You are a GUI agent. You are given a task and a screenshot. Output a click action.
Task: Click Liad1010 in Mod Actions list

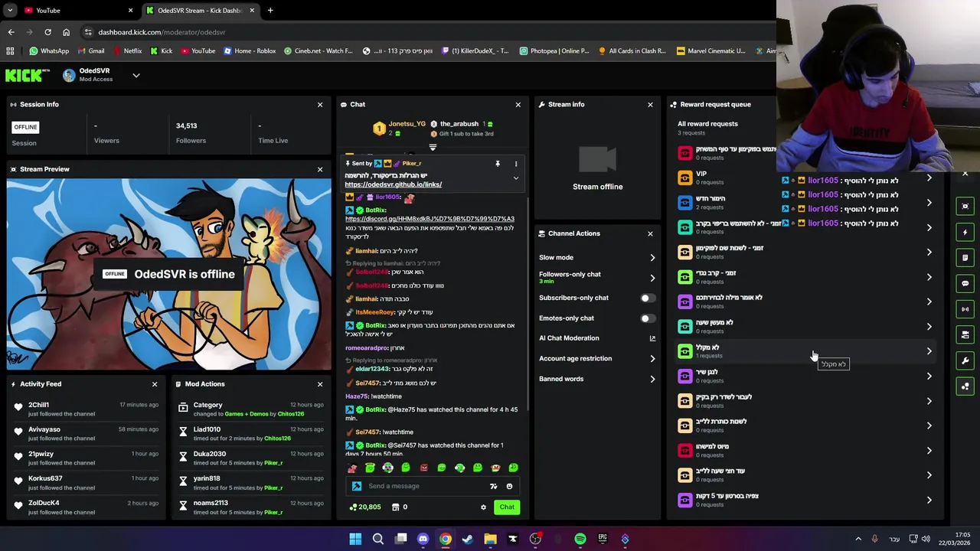point(207,429)
